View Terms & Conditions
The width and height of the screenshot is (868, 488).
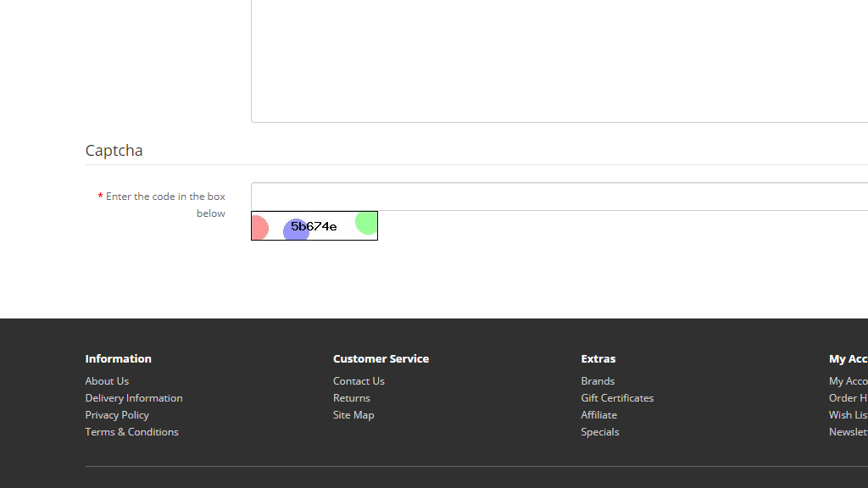coord(131,432)
